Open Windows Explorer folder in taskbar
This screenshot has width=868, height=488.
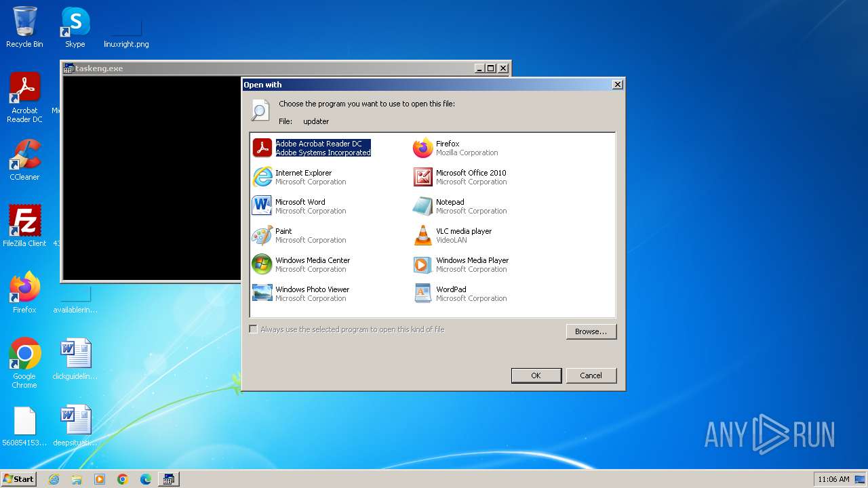click(77, 479)
